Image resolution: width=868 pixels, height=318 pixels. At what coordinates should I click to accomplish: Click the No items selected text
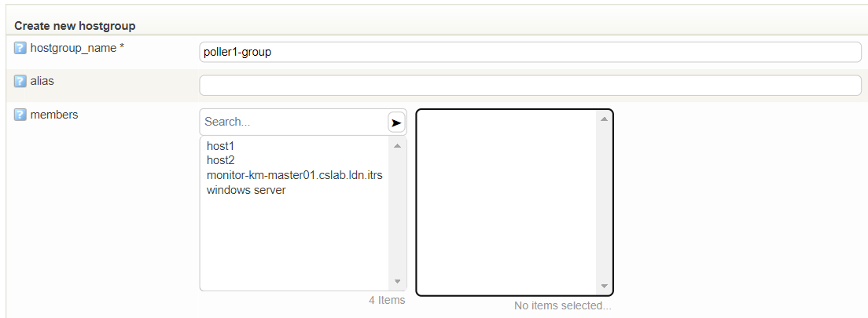562,306
